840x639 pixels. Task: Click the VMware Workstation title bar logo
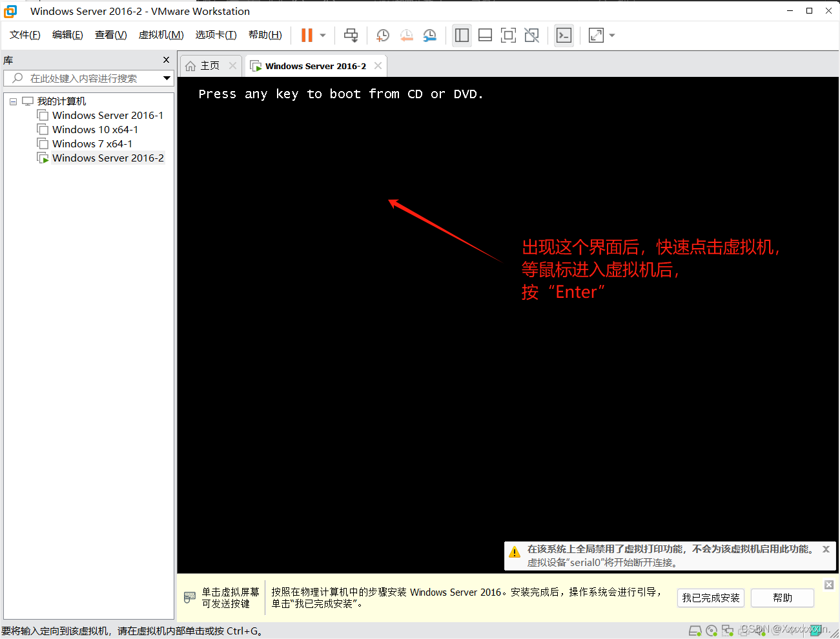coord(11,11)
